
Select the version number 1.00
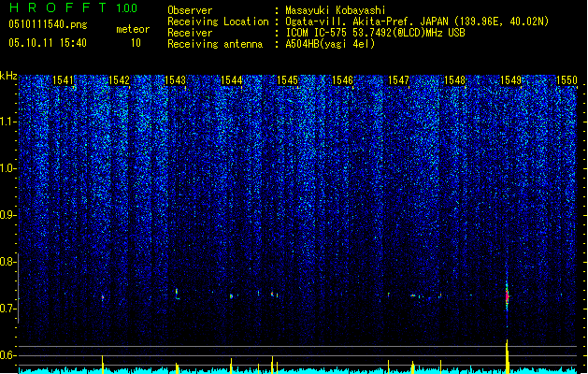coord(126,8)
